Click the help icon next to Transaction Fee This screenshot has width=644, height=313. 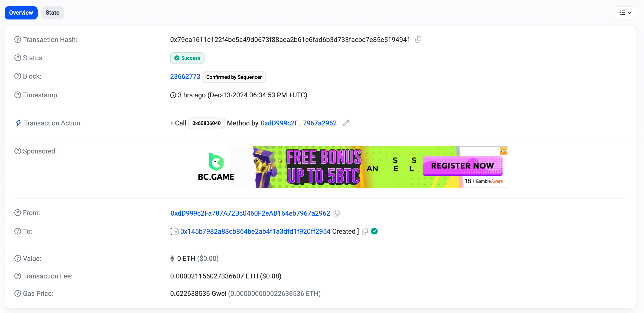coord(18,276)
